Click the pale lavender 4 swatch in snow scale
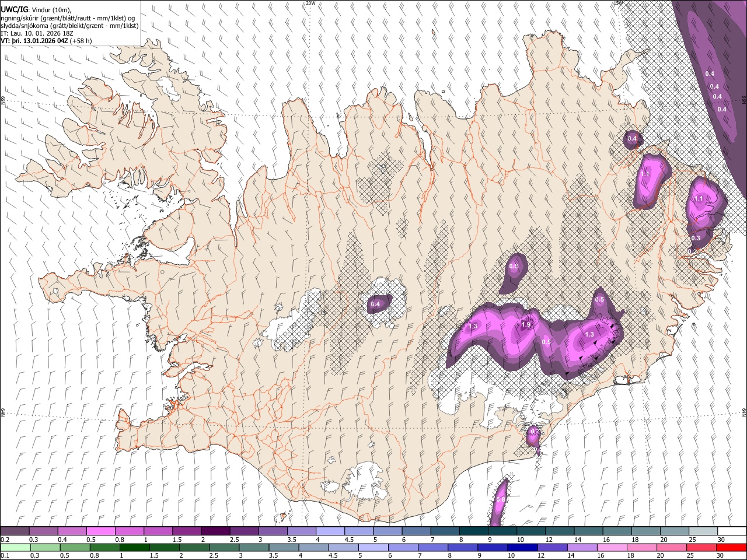Image resolution: width=747 pixels, height=560 pixels. point(330,531)
